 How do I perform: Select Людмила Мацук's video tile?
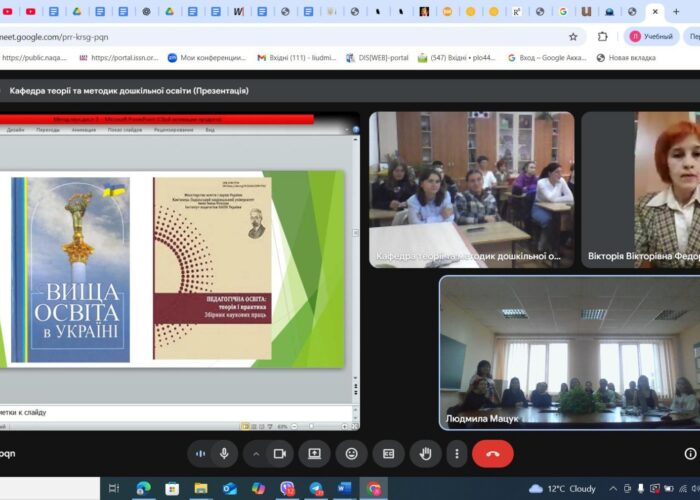tap(568, 352)
